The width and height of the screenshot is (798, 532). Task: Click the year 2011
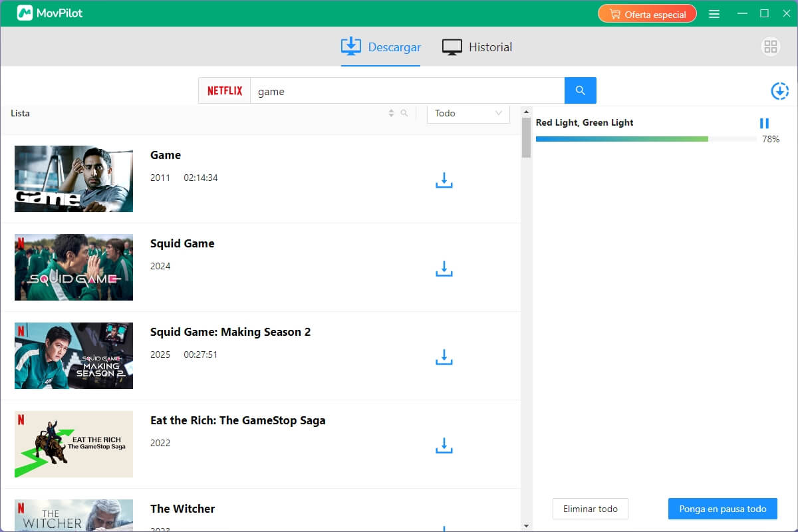pos(160,178)
